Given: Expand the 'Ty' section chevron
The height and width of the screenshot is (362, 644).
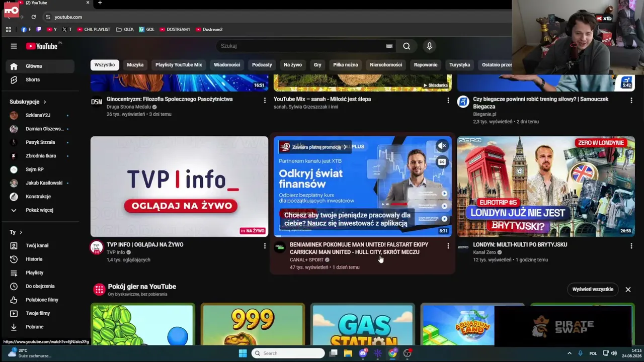Looking at the screenshot, I should 20,233.
